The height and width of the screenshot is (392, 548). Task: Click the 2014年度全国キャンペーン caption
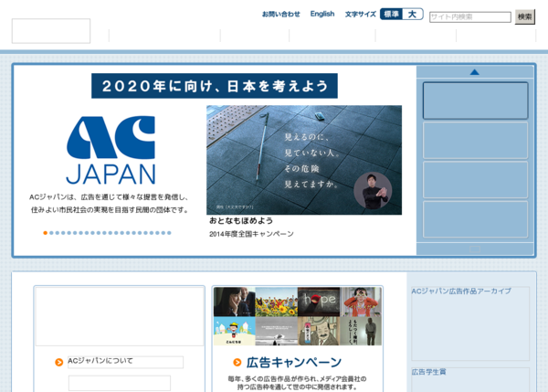coord(251,234)
